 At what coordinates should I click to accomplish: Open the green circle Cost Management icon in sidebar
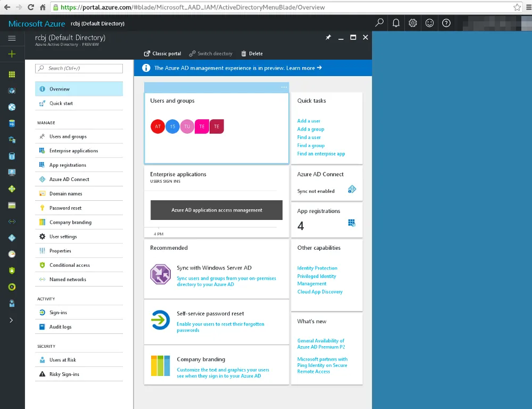12,287
